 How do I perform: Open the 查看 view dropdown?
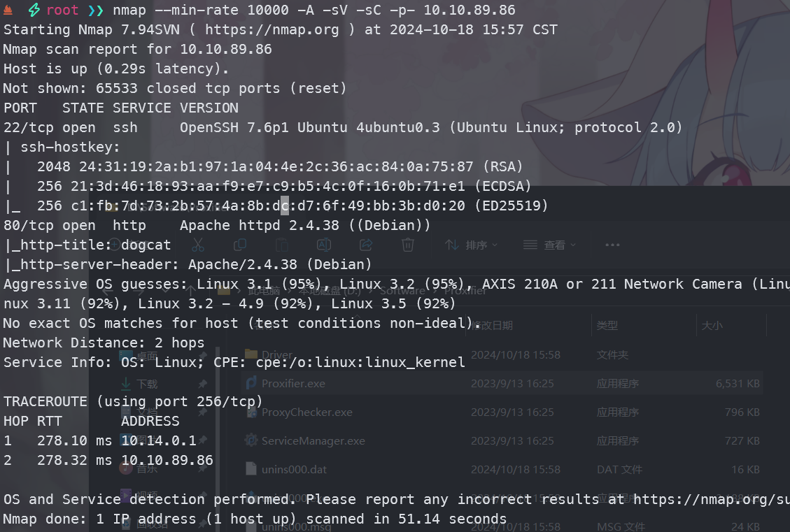pos(549,245)
